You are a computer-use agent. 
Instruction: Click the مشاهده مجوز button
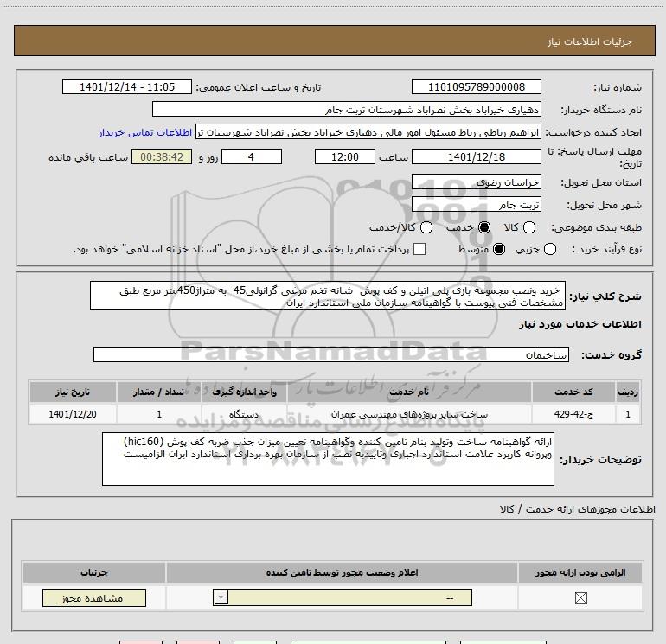(94, 597)
